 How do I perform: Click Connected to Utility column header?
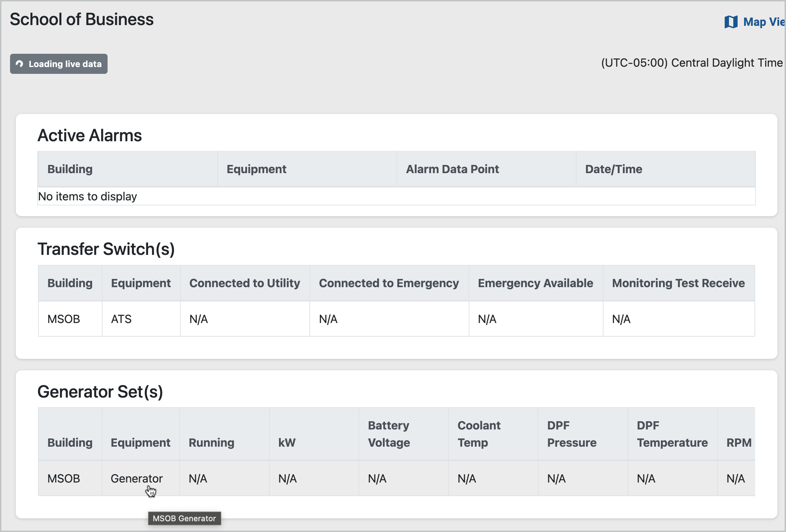(x=245, y=283)
